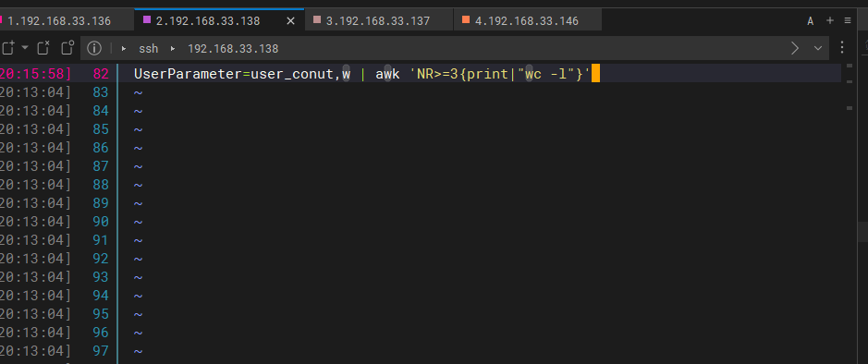Open tab 3.192.168.33.137
The width and height of the screenshot is (868, 364).
pos(378,21)
